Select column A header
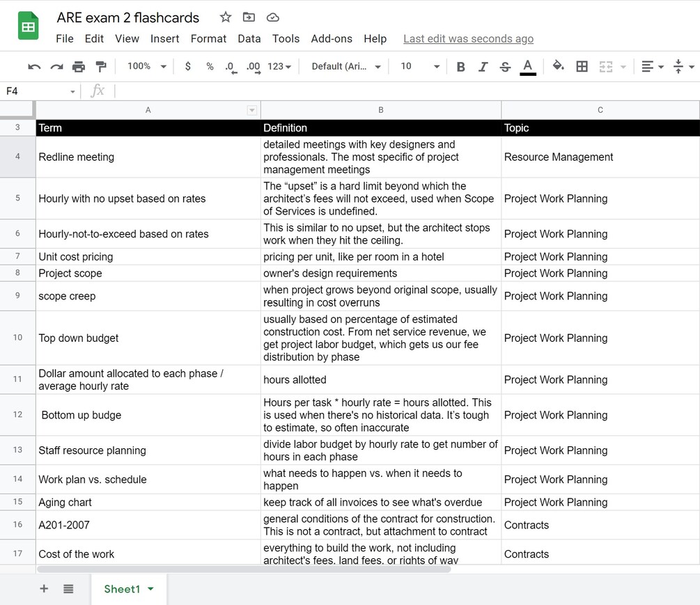700x605 pixels. pos(148,110)
